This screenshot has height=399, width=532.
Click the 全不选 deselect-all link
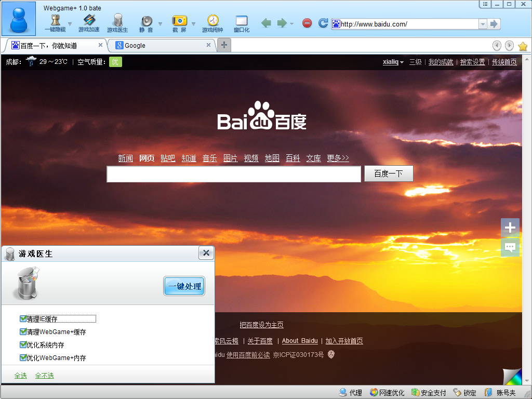pos(45,376)
